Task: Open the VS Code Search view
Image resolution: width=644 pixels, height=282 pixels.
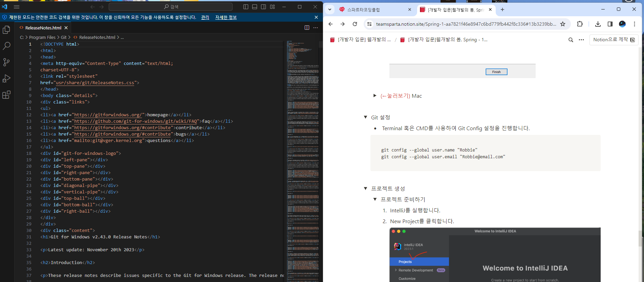Action: click(x=6, y=46)
